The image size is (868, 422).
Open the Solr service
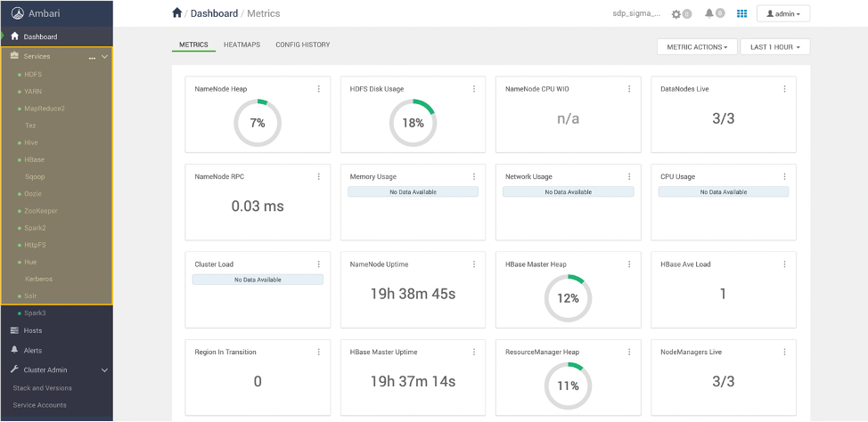point(30,296)
